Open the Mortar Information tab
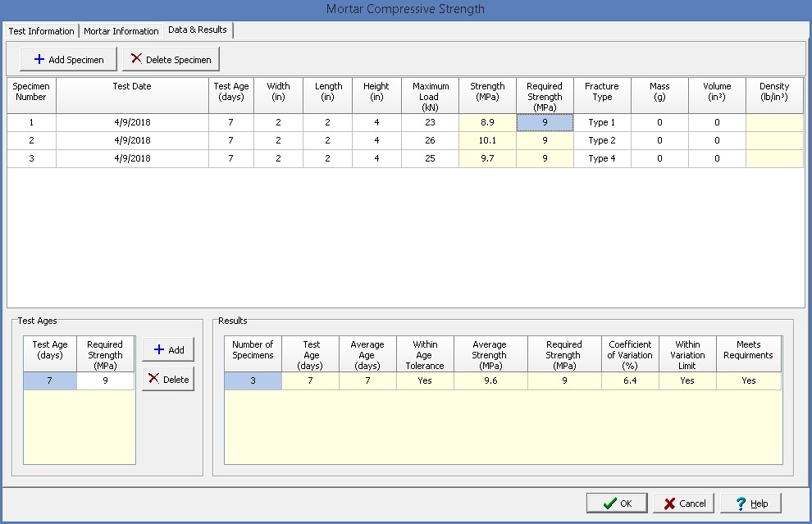Image resolution: width=812 pixels, height=524 pixels. click(121, 31)
